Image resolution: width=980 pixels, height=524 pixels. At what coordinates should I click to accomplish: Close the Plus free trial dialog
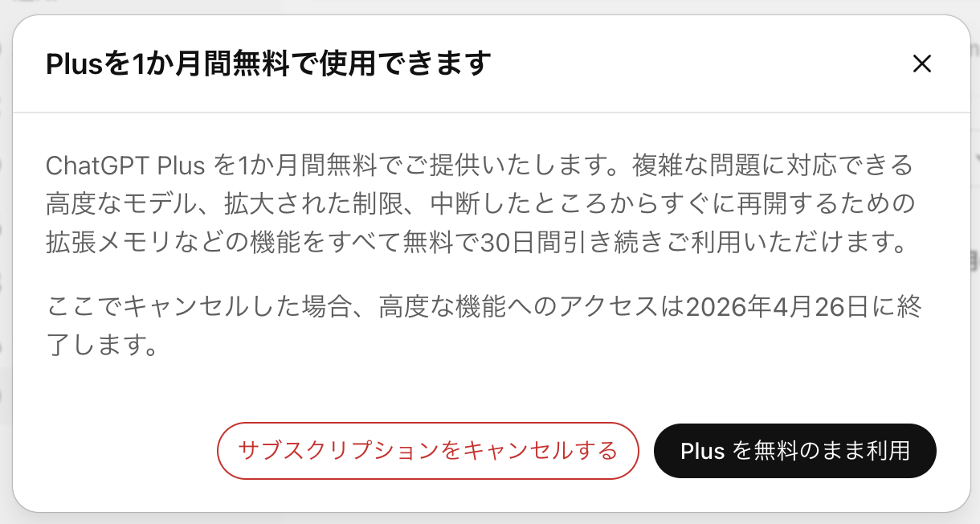coord(921,64)
